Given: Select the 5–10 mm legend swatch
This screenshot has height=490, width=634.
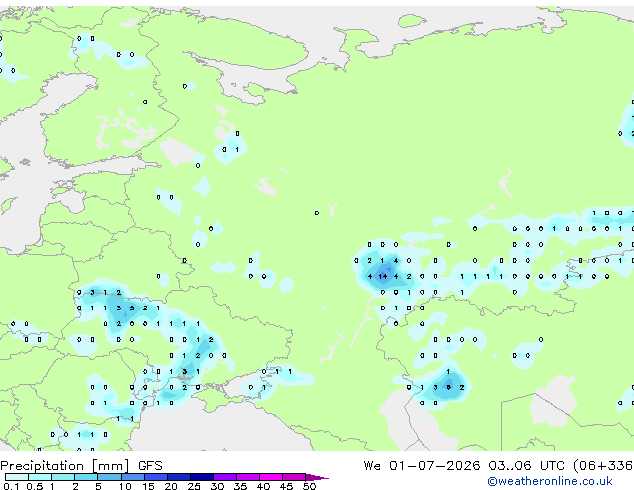Looking at the screenshot, I should pos(109,477).
